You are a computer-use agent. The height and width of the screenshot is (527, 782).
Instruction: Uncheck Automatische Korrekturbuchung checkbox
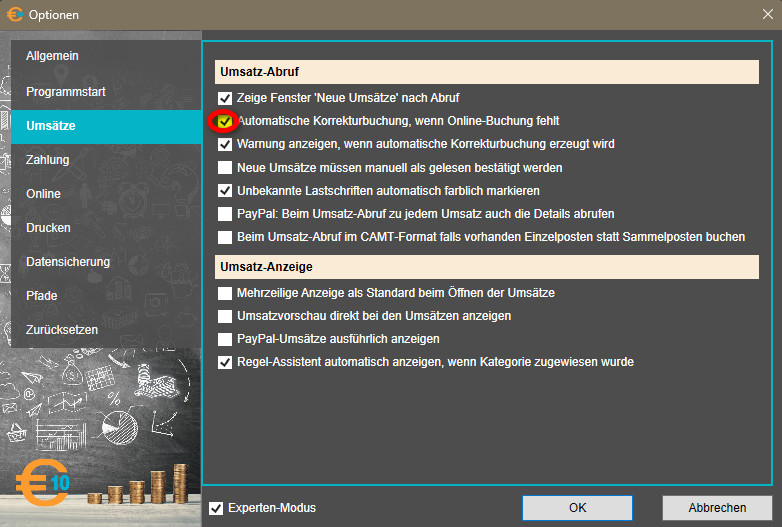225,121
